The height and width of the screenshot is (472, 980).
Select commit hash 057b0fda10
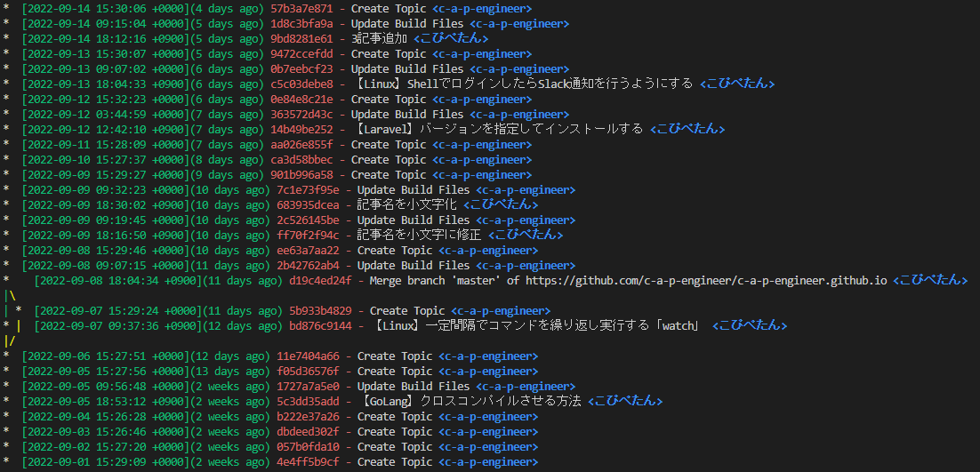point(308,446)
